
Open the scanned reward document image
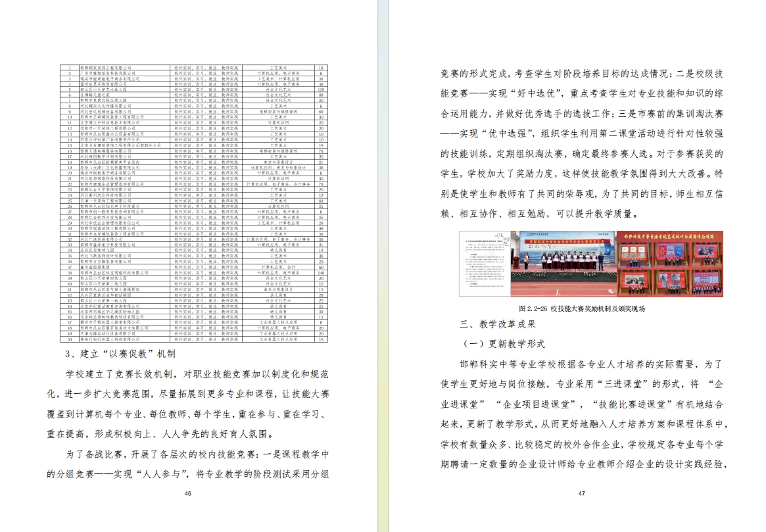485,264
